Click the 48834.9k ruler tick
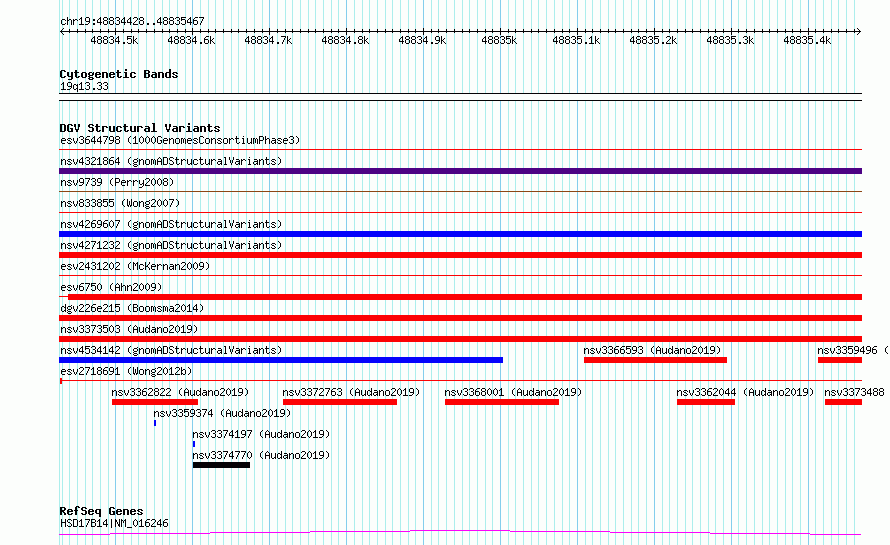This screenshot has height=545, width=890. click(x=422, y=40)
